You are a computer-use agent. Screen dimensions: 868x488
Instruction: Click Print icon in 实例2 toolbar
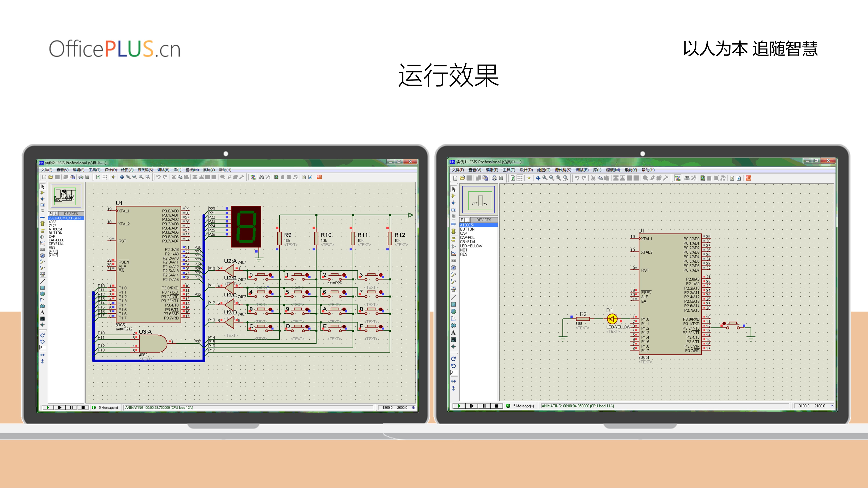pos(81,177)
